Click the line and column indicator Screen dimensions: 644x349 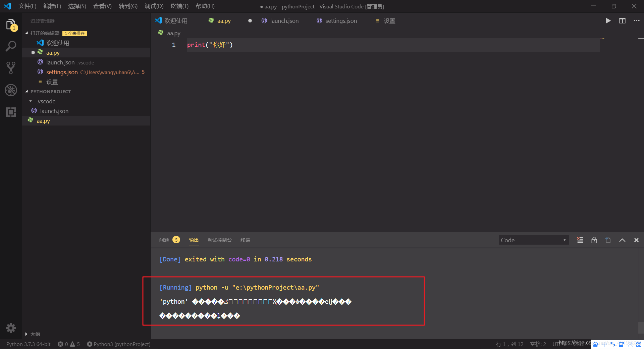[509, 344]
